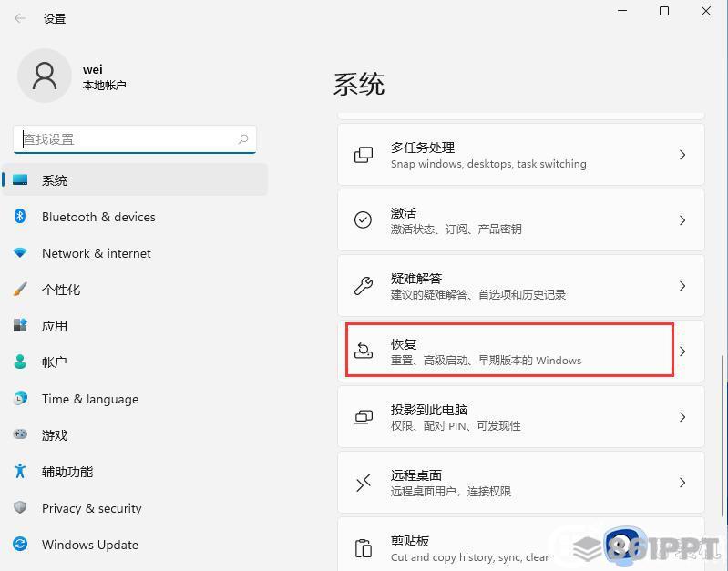Open Time & language section
Screen dimensions: 728x571
[x=135, y=398]
